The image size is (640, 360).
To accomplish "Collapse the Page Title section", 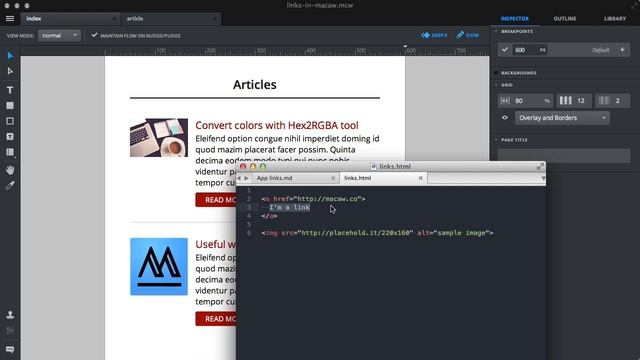I will (x=496, y=140).
